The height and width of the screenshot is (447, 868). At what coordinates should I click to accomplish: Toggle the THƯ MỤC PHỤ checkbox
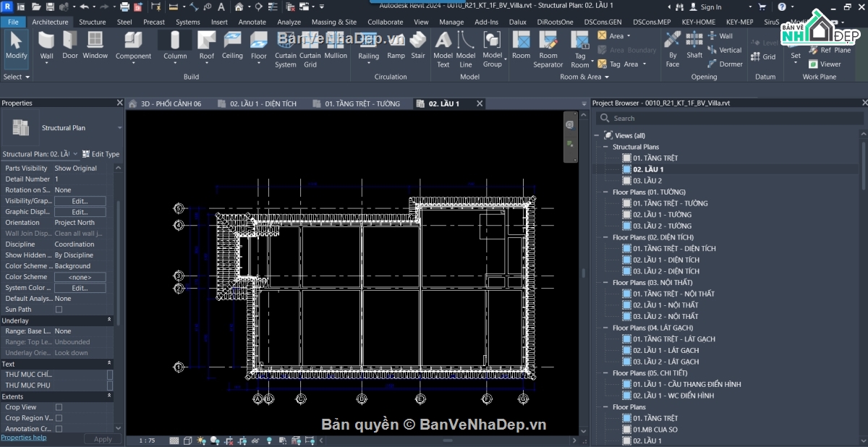[110, 386]
